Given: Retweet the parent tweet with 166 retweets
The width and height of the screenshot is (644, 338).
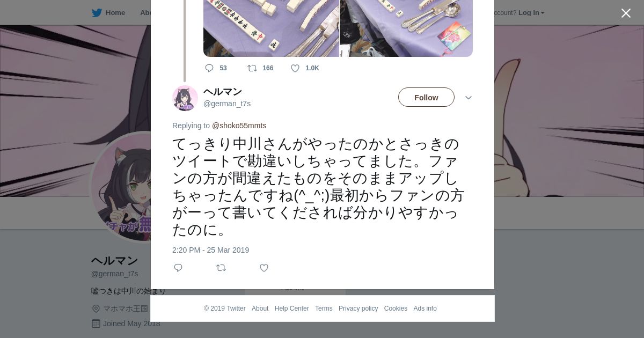Looking at the screenshot, I should 260,68.
